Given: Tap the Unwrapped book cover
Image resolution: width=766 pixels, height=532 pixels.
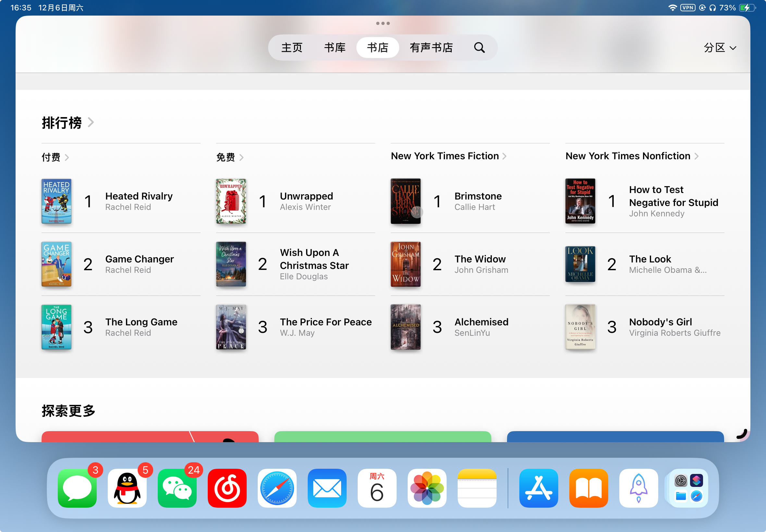Looking at the screenshot, I should pyautogui.click(x=231, y=201).
